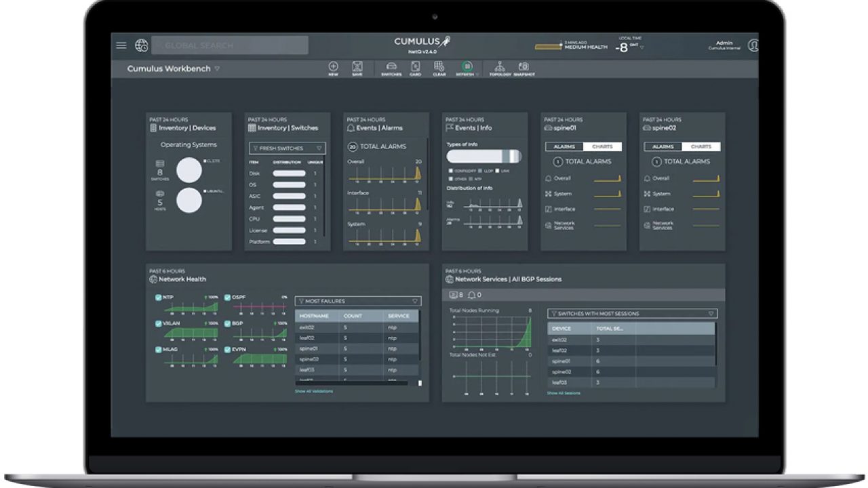
Task: Open the Most Failures filter dropdown
Action: 358,301
